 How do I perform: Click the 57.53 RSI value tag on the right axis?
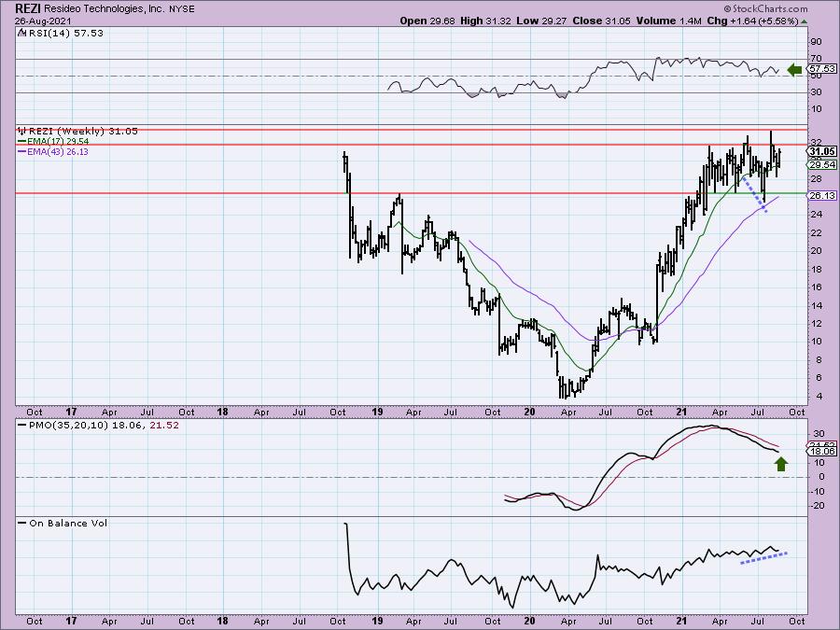(x=821, y=69)
